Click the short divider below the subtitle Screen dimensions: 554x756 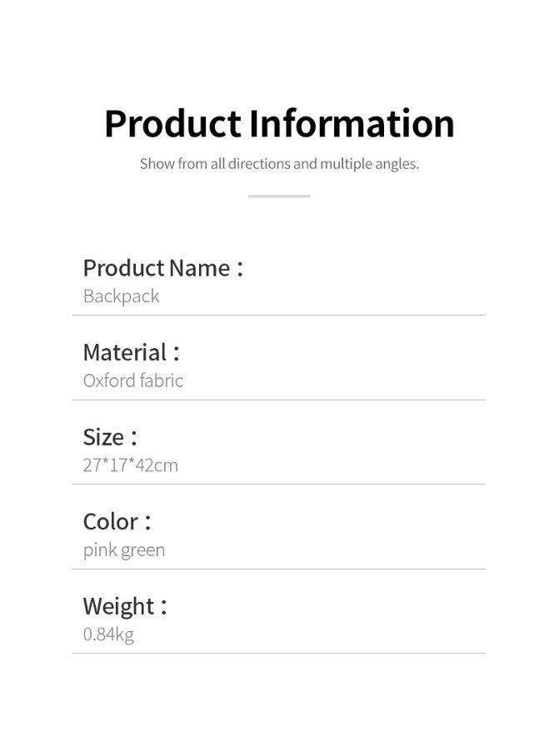click(279, 196)
